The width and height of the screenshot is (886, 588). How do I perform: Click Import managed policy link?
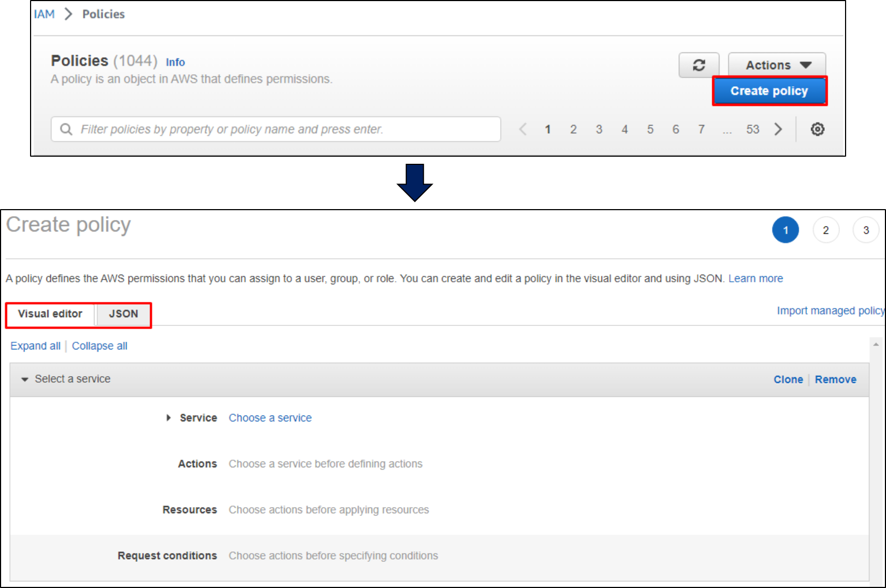[x=830, y=311]
